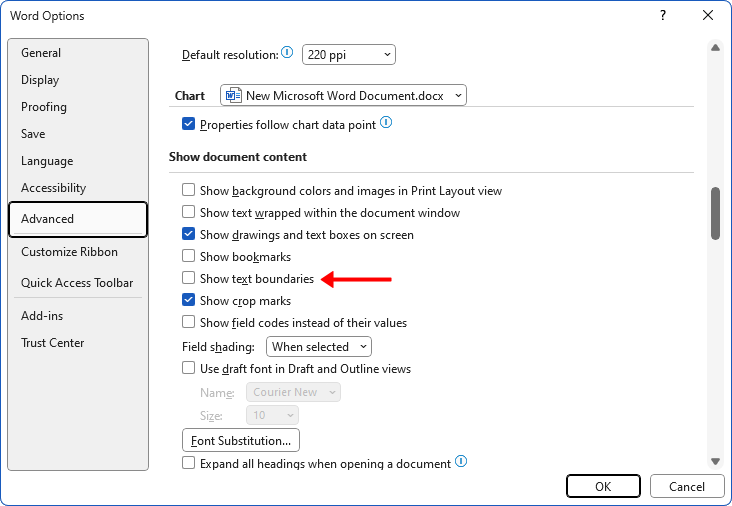
Task: Click the Font Substitution button
Action: [x=241, y=440]
